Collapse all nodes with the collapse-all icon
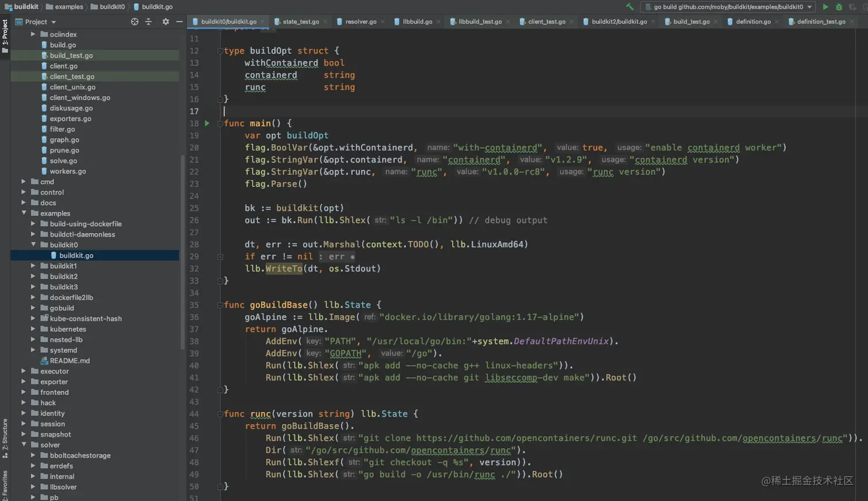Image resolution: width=868 pixels, height=501 pixels. [x=148, y=21]
